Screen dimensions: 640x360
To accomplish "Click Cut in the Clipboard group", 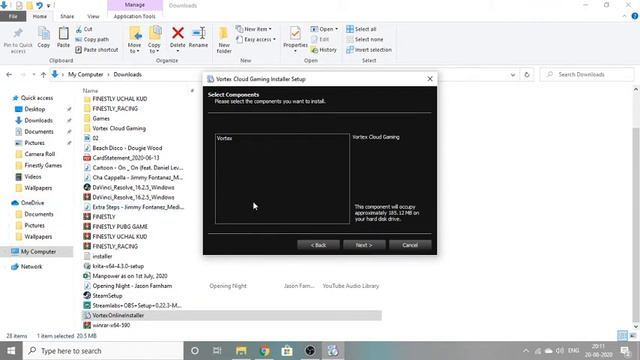I will point(84,29).
